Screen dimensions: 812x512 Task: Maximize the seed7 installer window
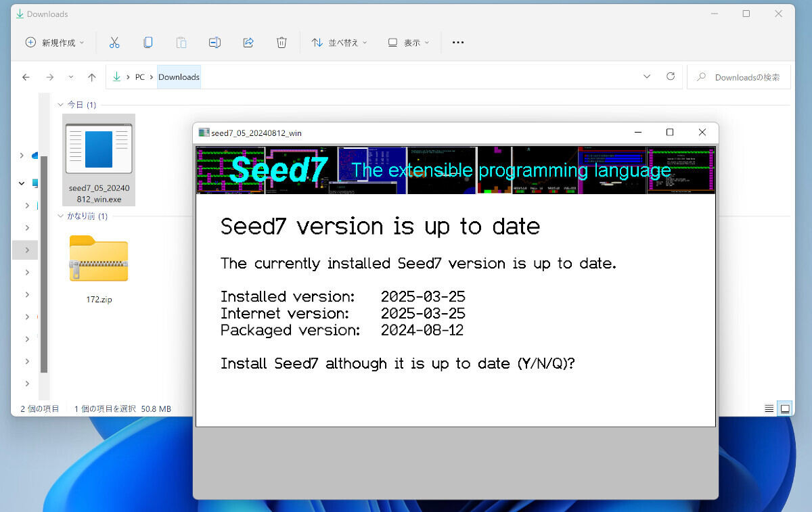coord(670,133)
